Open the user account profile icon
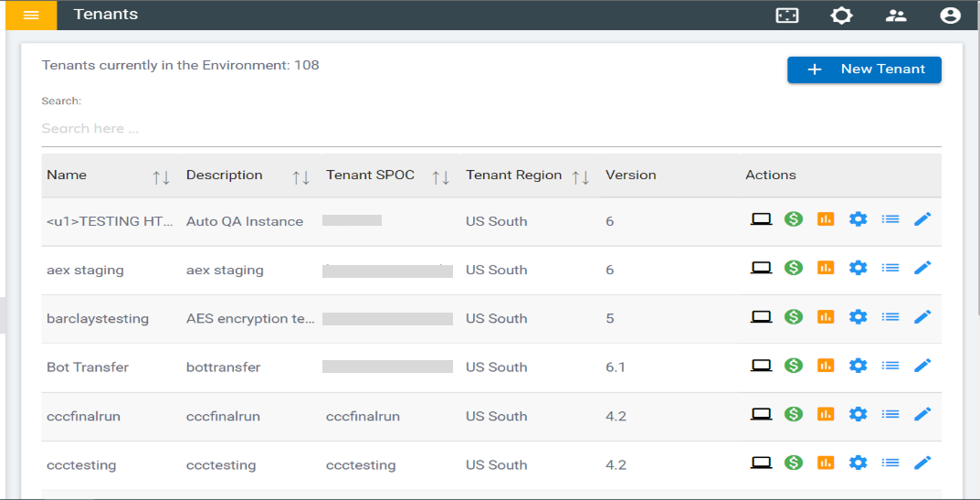The width and height of the screenshot is (980, 500). [x=950, y=16]
